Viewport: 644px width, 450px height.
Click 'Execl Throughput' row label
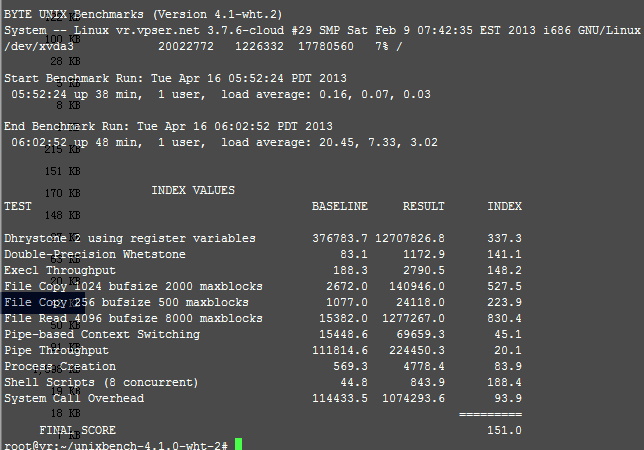(x=60, y=271)
